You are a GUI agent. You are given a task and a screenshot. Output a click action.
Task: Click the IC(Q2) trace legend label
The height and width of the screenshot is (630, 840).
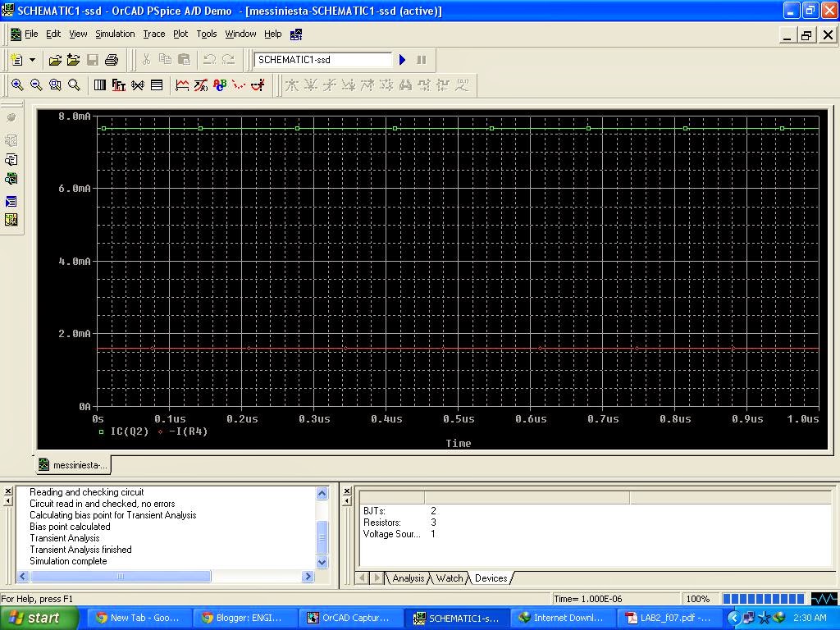[129, 431]
